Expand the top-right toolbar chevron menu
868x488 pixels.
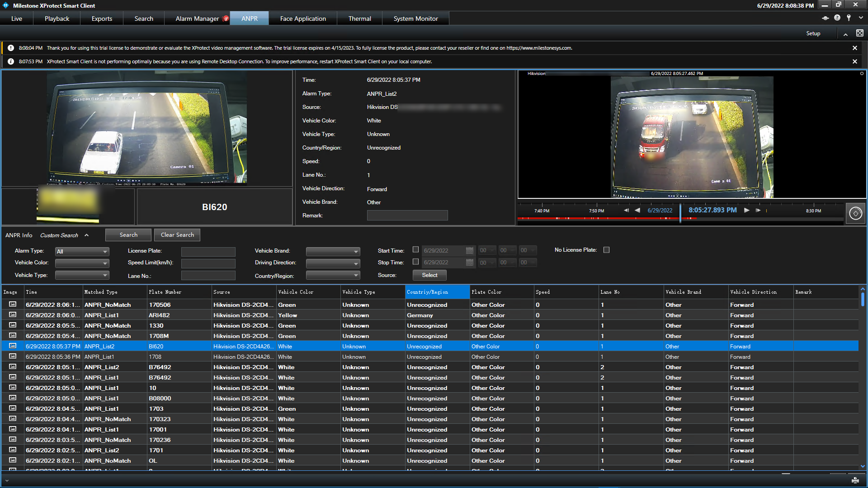coord(861,18)
